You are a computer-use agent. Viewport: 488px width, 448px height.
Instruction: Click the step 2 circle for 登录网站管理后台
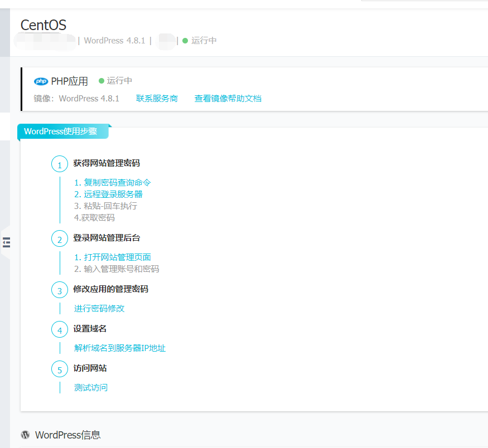click(x=60, y=238)
